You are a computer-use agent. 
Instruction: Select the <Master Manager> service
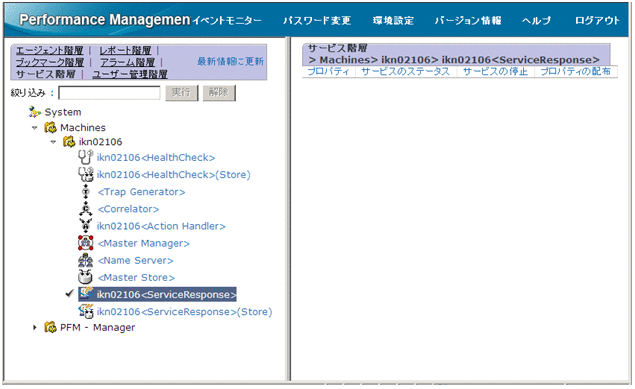(143, 243)
